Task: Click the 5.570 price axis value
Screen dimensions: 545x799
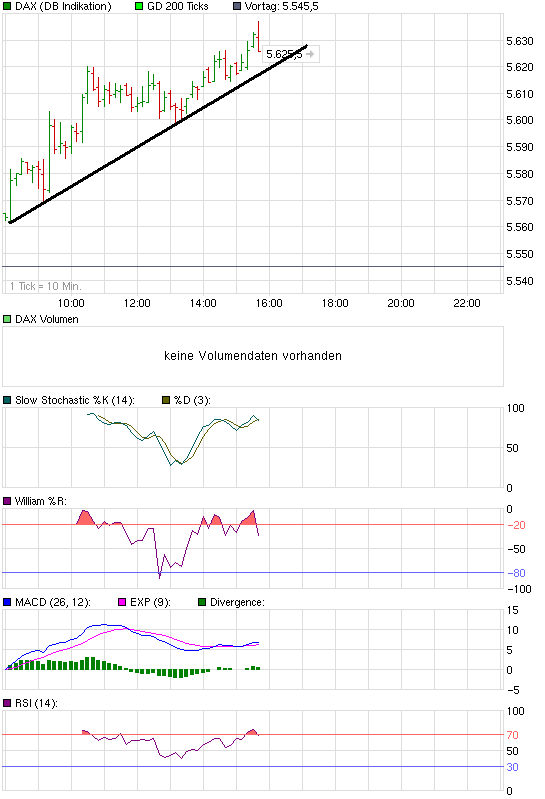Action: 520,201
